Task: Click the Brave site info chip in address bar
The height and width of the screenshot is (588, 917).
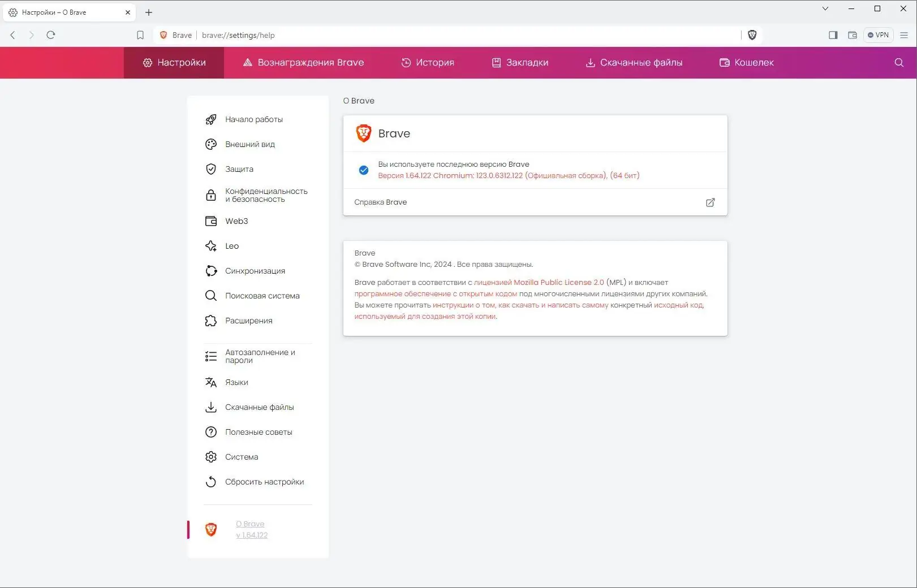Action: [x=176, y=35]
